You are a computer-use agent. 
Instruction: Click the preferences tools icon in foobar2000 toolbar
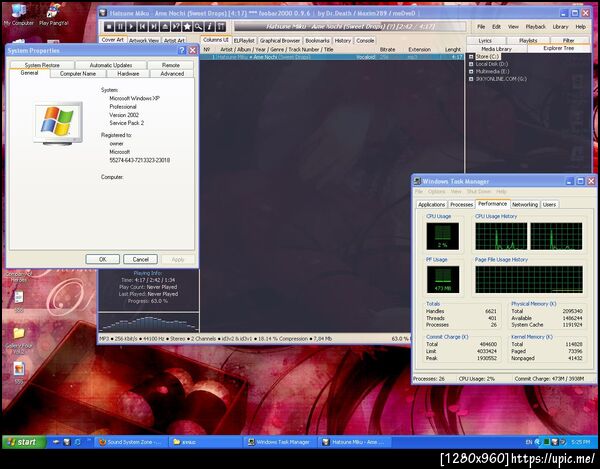[x=221, y=26]
